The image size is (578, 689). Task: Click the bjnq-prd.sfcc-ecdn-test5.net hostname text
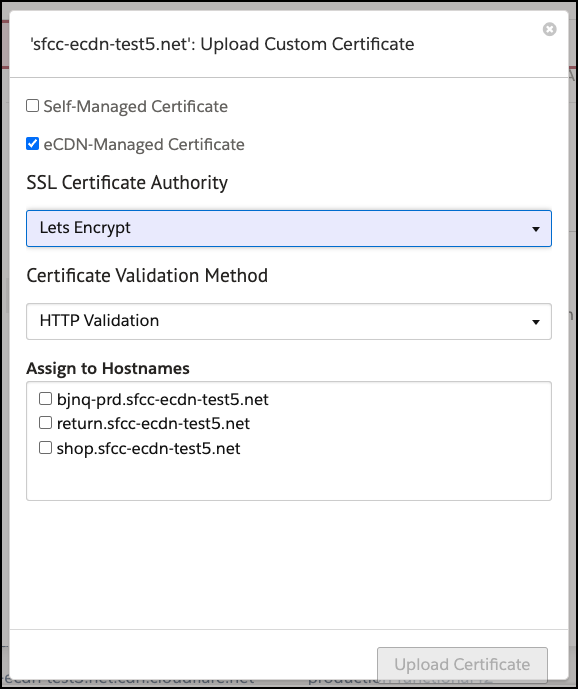click(x=163, y=399)
